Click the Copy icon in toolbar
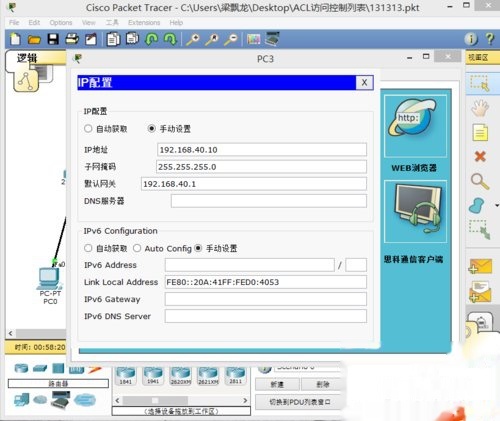 point(113,39)
